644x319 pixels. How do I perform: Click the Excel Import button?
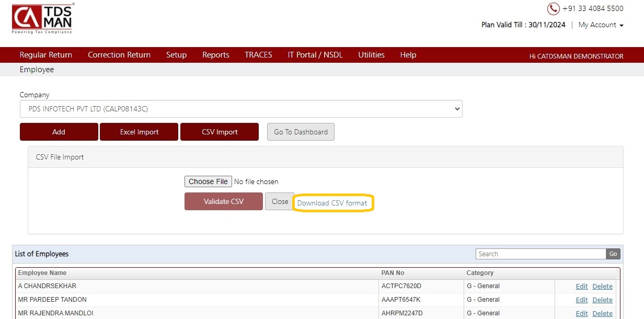[x=139, y=132]
